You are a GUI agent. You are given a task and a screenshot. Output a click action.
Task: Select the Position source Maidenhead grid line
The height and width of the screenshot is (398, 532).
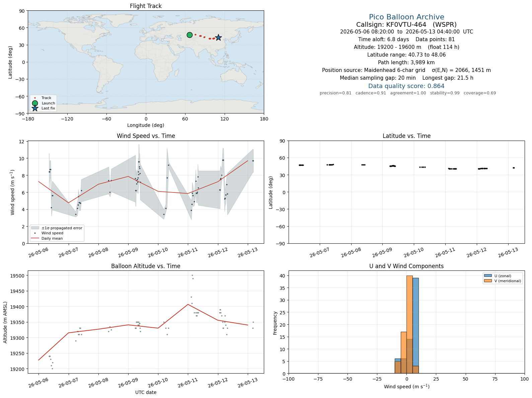[x=406, y=70]
